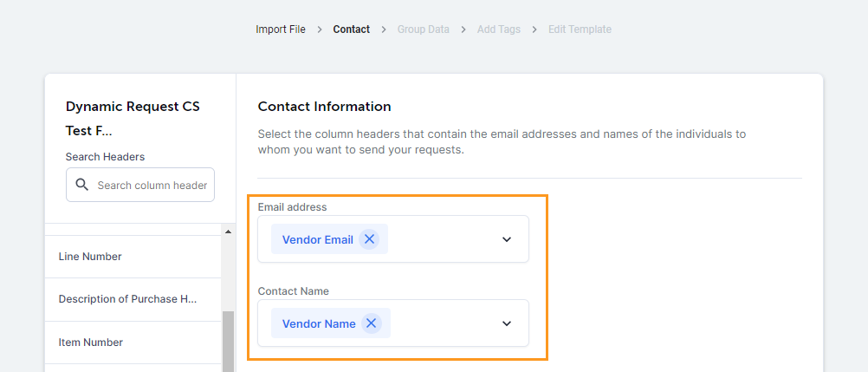Select the Item Number header
Image resolution: width=868 pixels, height=372 pixels.
tap(90, 343)
